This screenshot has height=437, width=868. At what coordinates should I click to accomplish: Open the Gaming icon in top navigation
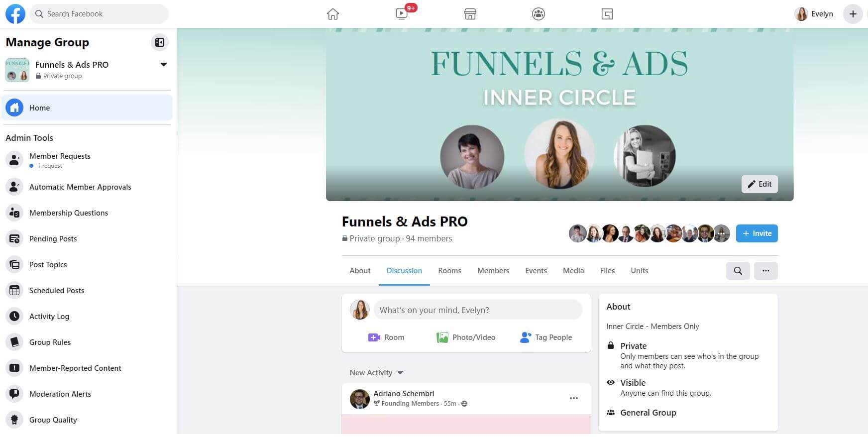coord(607,14)
